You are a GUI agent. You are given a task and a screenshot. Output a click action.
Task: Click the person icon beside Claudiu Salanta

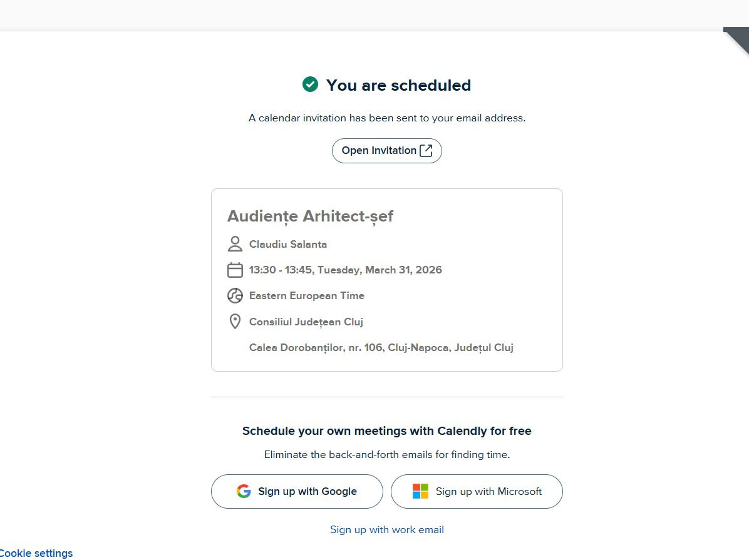pyautogui.click(x=235, y=244)
